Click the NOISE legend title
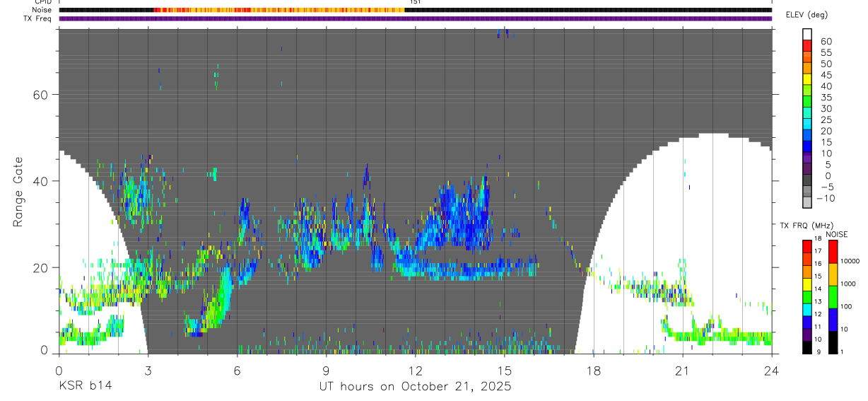The image size is (868, 401). [836, 235]
